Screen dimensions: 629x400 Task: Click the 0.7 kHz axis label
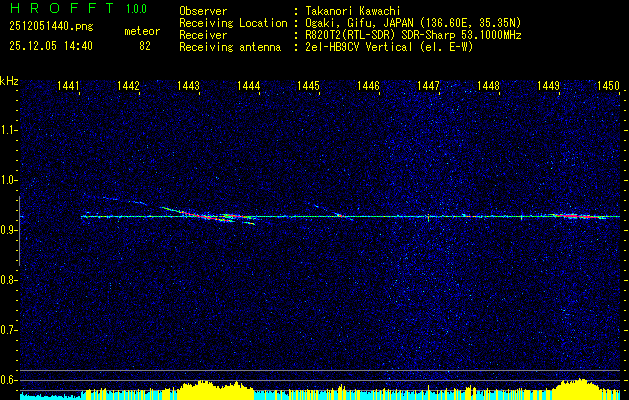(x=8, y=330)
